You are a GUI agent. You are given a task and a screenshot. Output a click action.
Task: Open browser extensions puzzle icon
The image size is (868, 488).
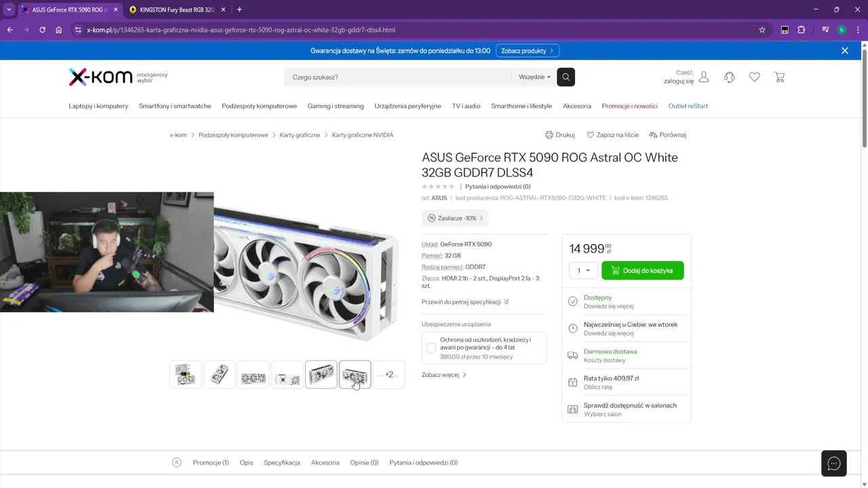point(802,30)
